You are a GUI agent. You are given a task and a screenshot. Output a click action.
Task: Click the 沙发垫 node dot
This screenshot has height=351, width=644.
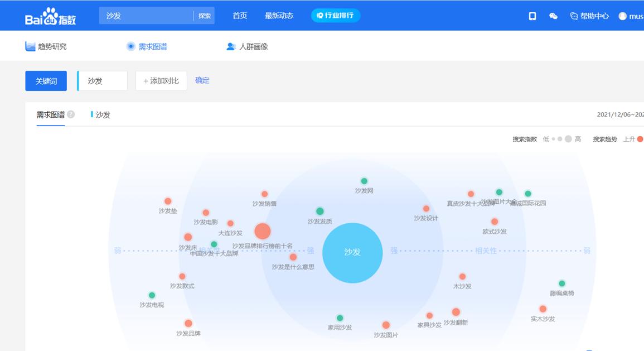point(168,201)
